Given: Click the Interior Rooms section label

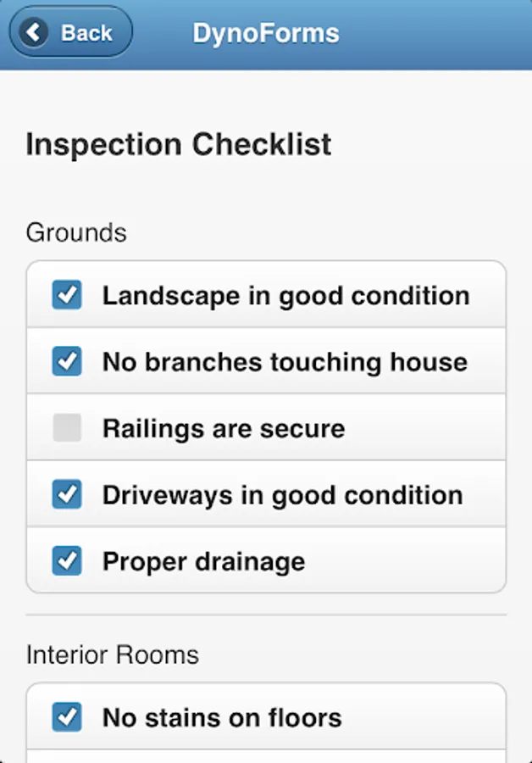Looking at the screenshot, I should [x=113, y=654].
